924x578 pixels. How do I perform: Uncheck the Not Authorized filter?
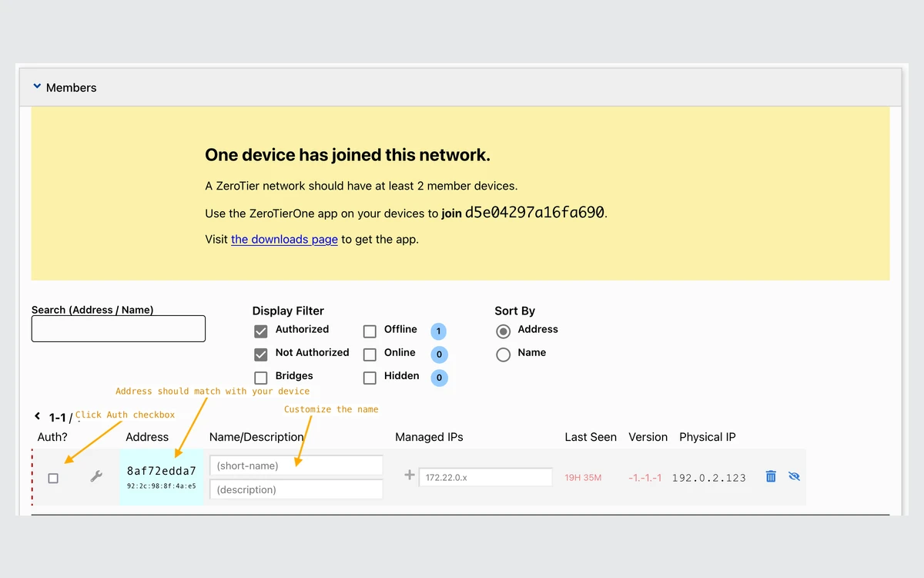coord(261,355)
